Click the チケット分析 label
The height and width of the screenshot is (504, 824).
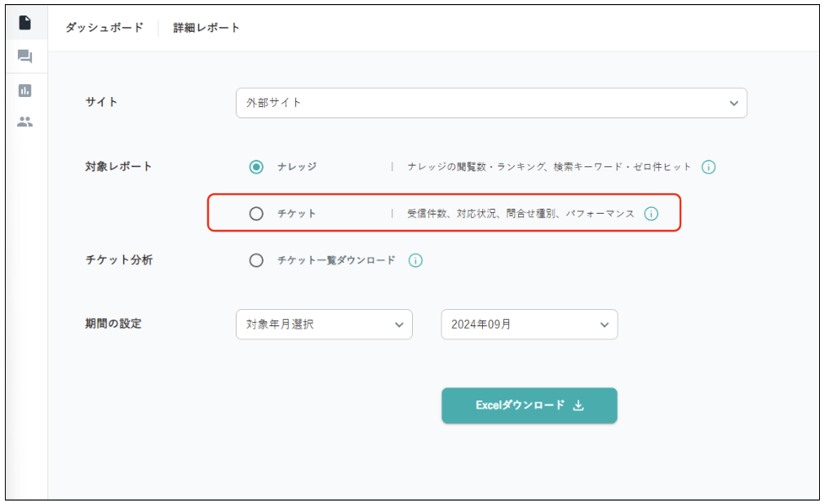pyautogui.click(x=119, y=260)
